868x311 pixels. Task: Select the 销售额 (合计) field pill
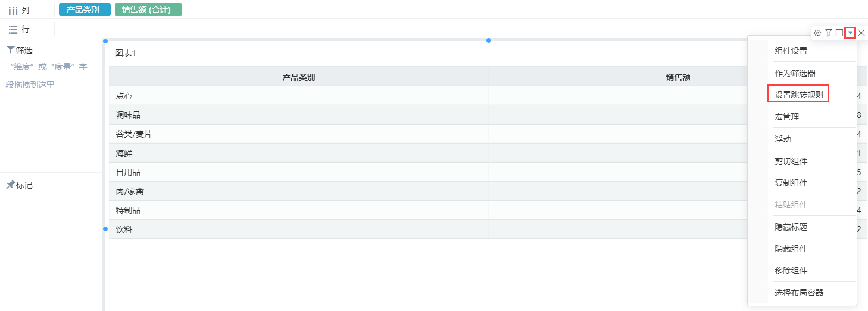tap(148, 10)
